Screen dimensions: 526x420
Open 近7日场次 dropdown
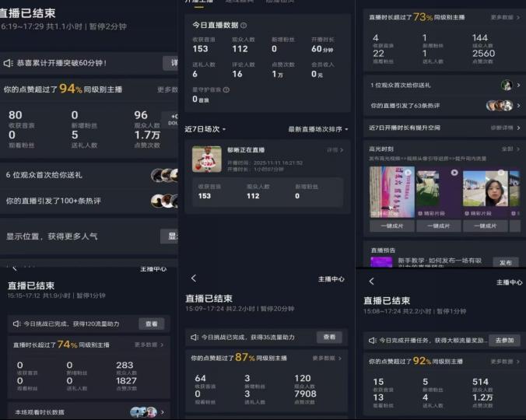coord(205,129)
